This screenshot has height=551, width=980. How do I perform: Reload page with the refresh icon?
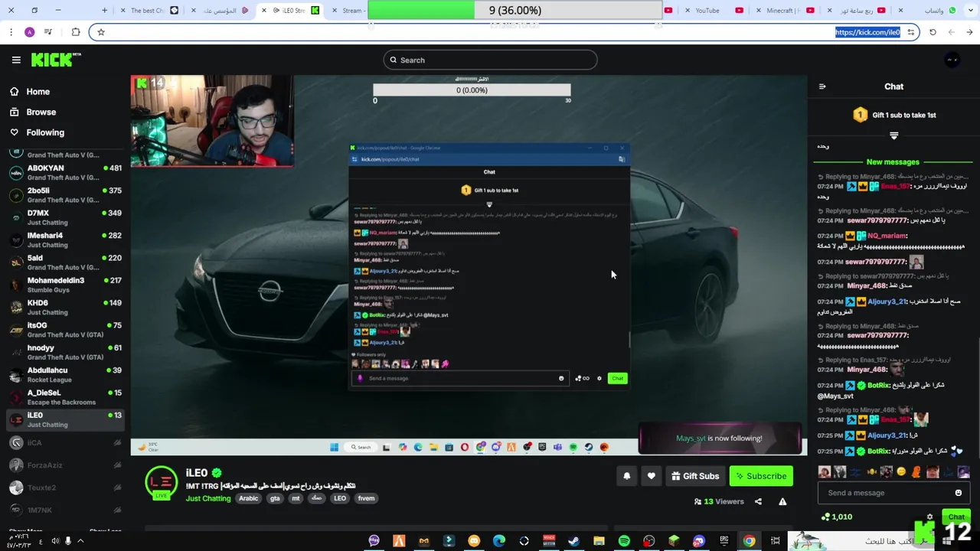932,32
